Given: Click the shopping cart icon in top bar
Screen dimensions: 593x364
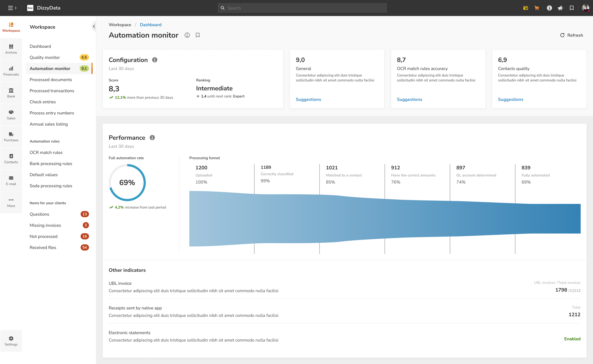Looking at the screenshot, I should point(537,8).
